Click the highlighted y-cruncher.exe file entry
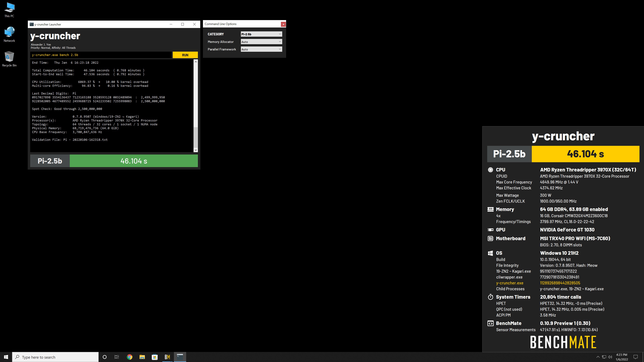This screenshot has width=644, height=362. 509,283
